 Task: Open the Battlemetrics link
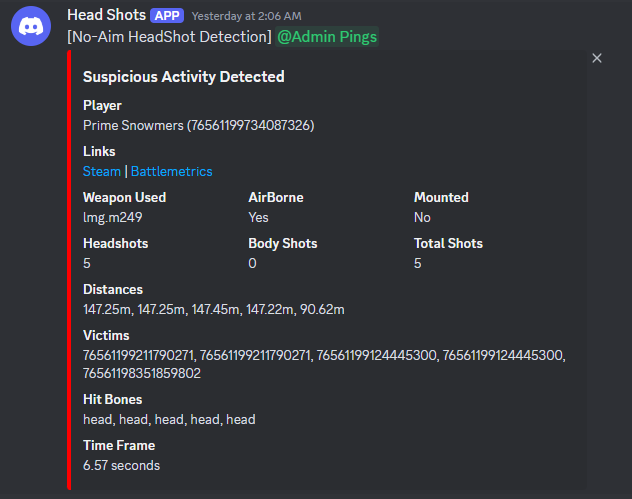tap(171, 171)
